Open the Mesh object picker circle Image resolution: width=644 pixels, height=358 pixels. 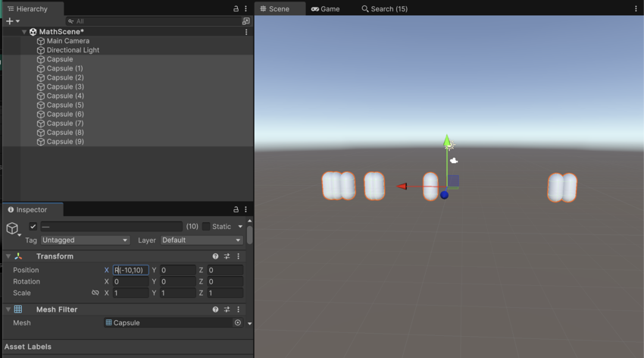pyautogui.click(x=237, y=322)
